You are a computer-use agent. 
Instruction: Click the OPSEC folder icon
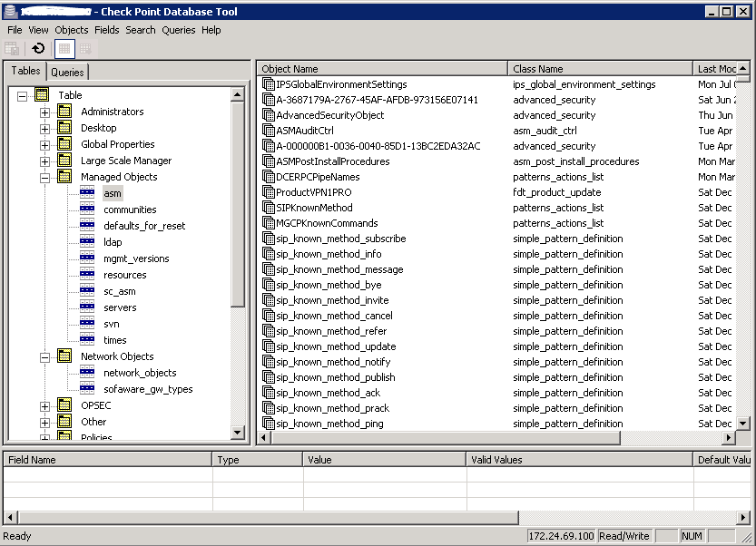[x=64, y=405]
